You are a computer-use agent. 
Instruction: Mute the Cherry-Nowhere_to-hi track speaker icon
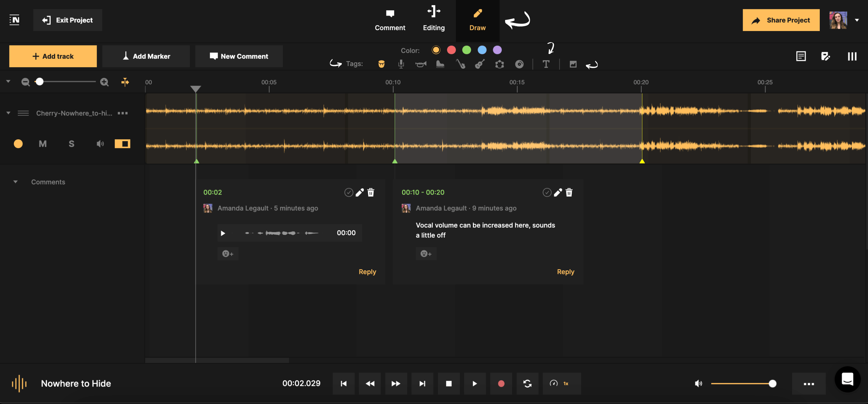pyautogui.click(x=100, y=144)
